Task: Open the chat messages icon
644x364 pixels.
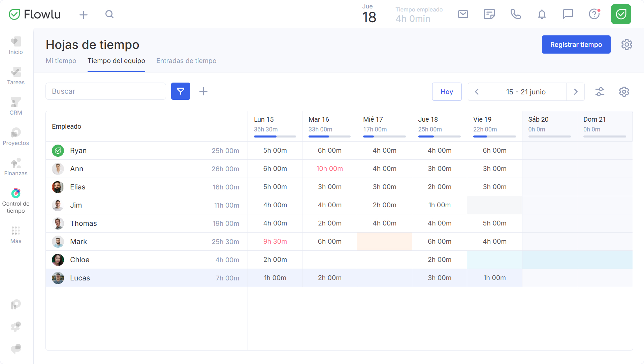Action: (568, 14)
